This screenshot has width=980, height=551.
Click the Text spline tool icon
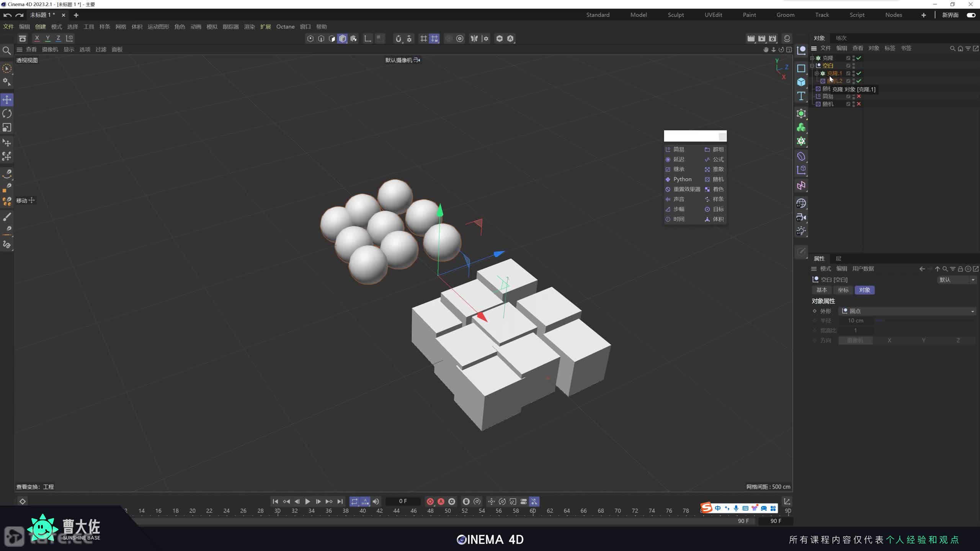[801, 96]
